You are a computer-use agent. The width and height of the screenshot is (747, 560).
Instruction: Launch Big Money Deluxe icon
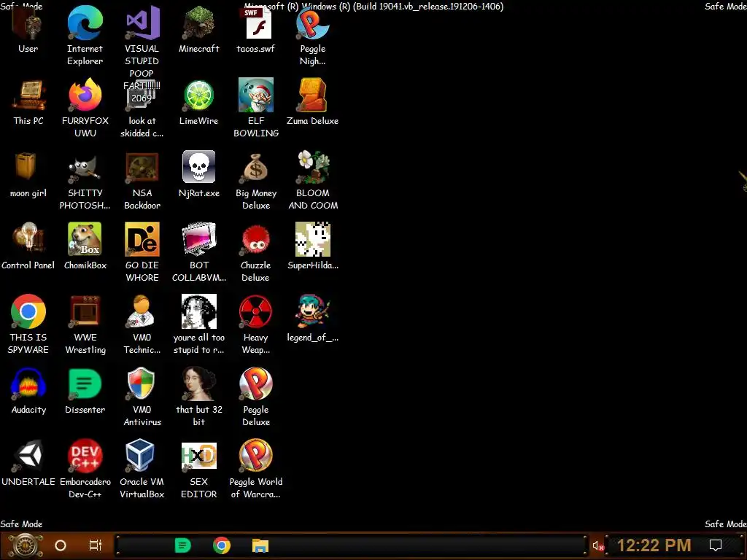coord(256,167)
